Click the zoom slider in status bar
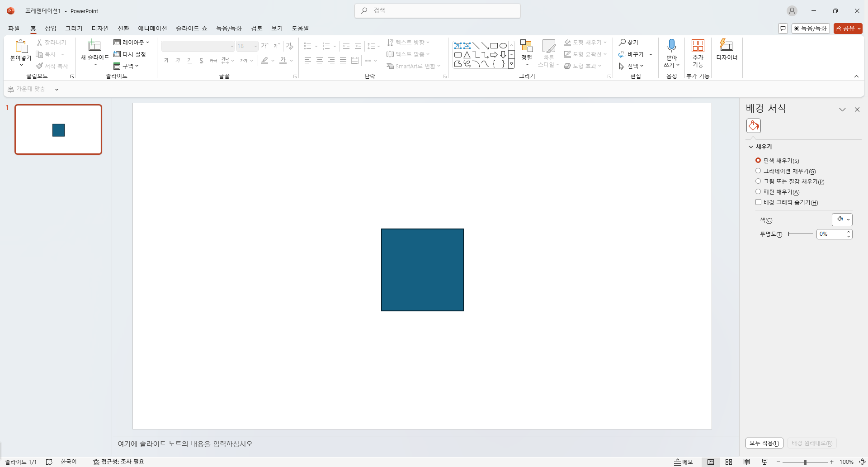Image resolution: width=868 pixels, height=467 pixels. [805, 462]
